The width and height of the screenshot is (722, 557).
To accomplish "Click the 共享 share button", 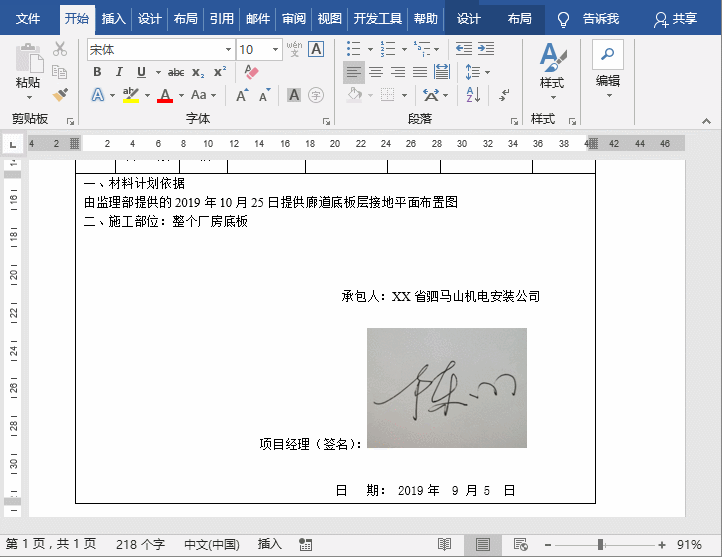I will (675, 19).
